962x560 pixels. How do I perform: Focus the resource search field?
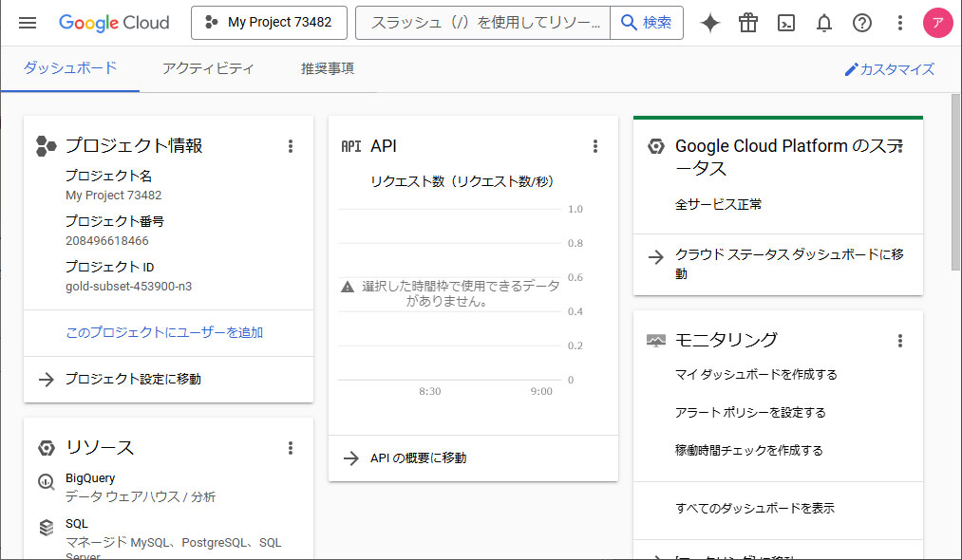pos(482,23)
